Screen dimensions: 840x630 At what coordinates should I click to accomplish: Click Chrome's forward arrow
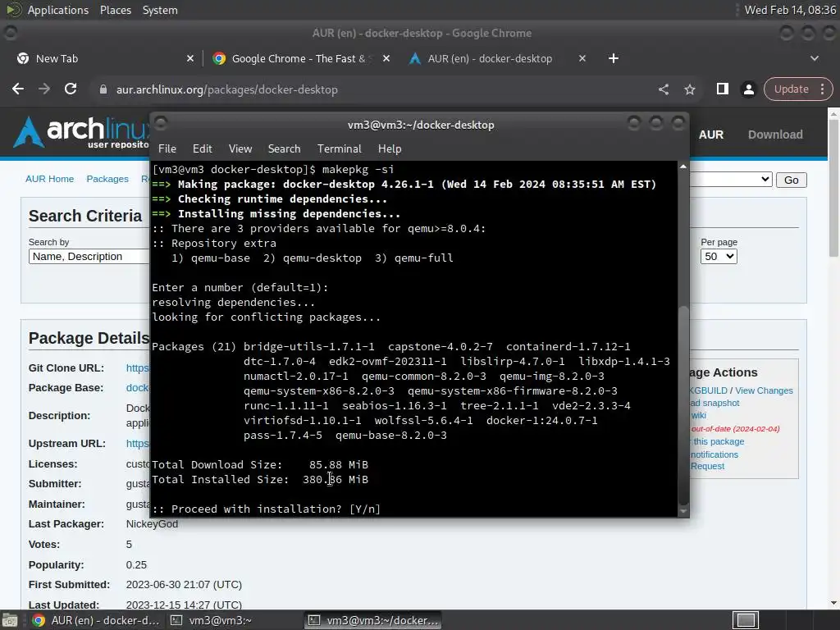coord(44,89)
